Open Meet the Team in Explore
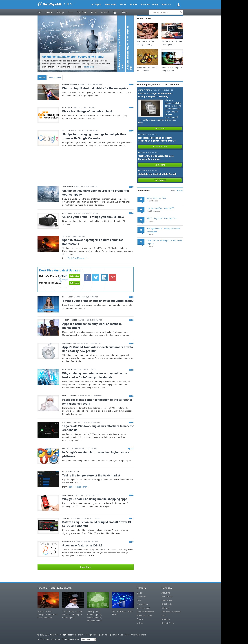Viewport: 248px width, 644px height. click(143, 608)
